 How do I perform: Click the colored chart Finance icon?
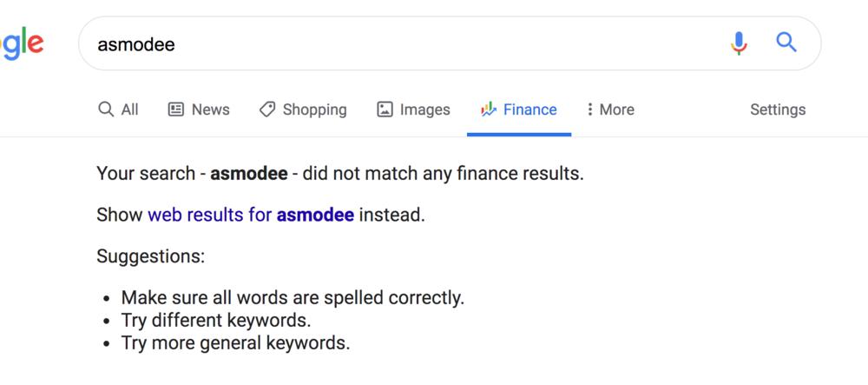pyautogui.click(x=489, y=110)
